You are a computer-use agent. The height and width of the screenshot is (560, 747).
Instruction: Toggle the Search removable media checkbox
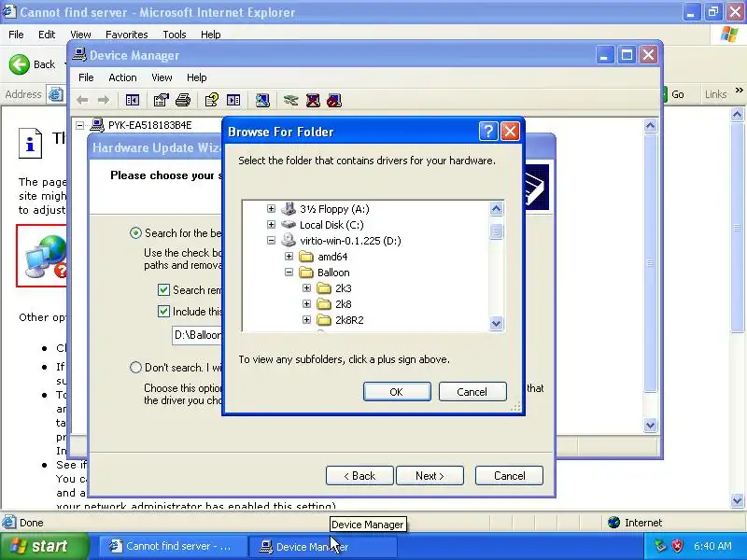click(x=163, y=289)
